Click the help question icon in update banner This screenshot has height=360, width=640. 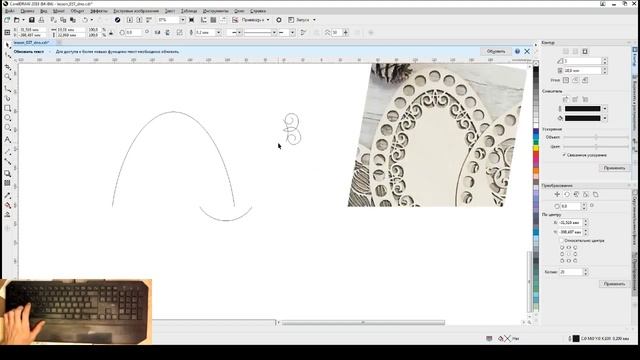pos(517,51)
